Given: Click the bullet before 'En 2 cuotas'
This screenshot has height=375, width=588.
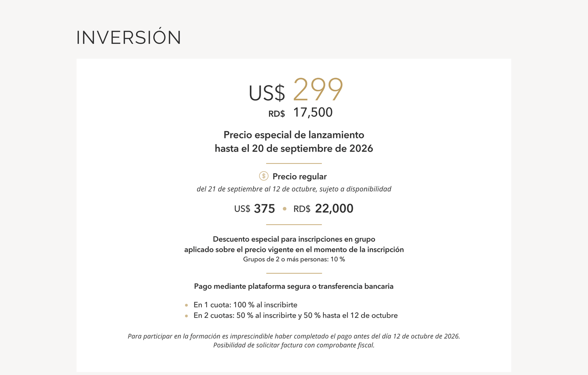Looking at the screenshot, I should pos(186,316).
